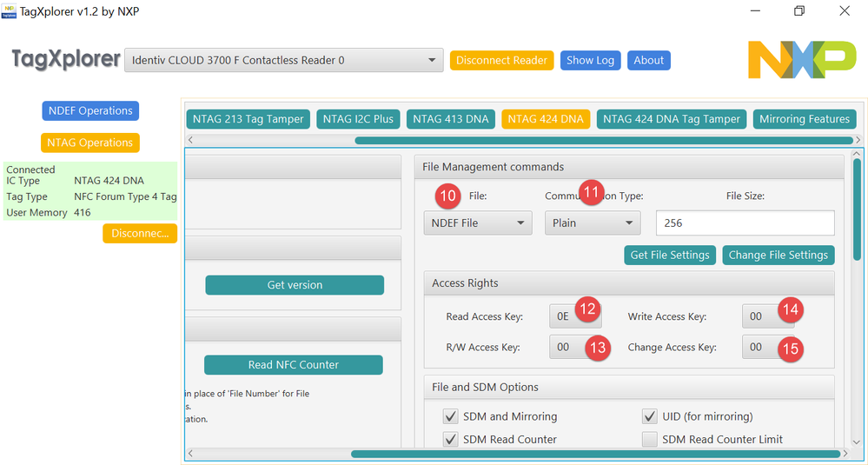
Task: Toggle the UID (for mirroring) checkbox
Action: 649,416
